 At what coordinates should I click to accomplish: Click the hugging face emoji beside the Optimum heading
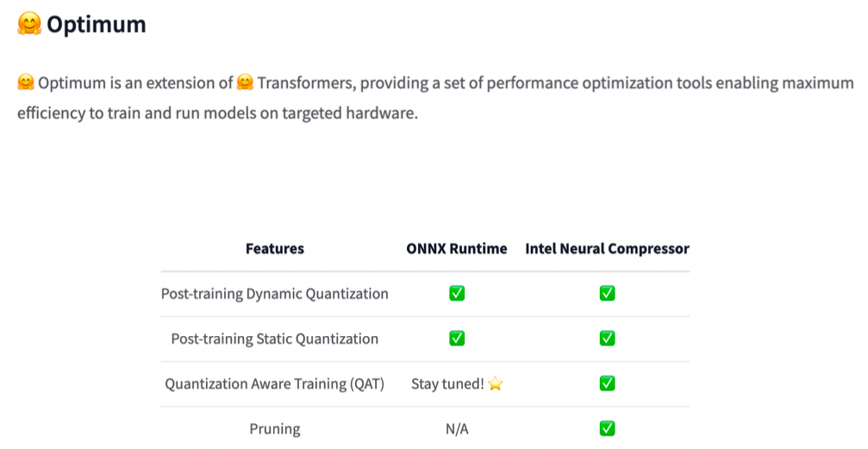click(28, 25)
